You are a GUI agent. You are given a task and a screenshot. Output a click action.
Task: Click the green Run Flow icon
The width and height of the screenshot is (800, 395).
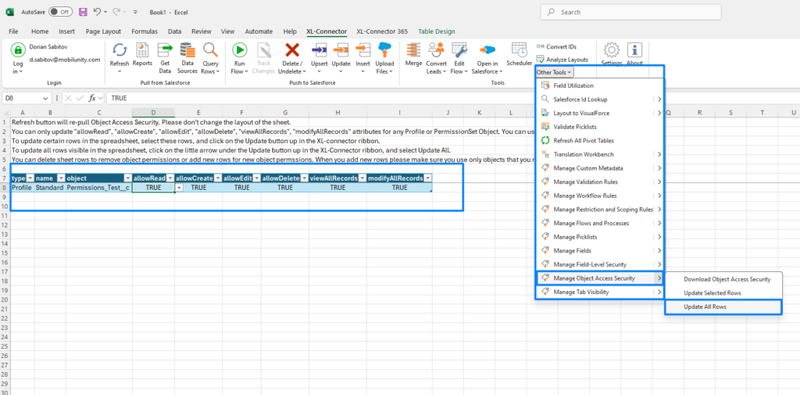239,50
